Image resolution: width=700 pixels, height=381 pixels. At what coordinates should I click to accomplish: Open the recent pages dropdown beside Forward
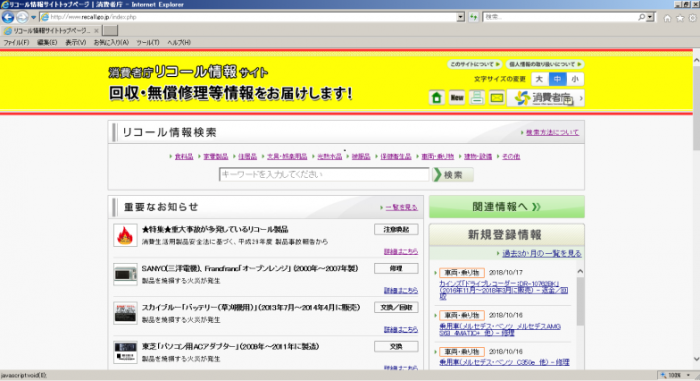click(x=33, y=17)
